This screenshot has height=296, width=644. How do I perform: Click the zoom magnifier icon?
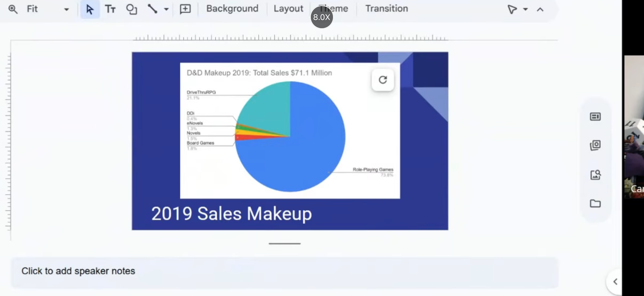pos(13,9)
